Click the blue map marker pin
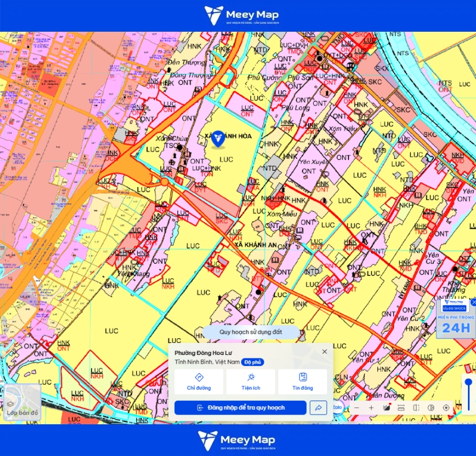This screenshot has width=476, height=456. tap(218, 139)
